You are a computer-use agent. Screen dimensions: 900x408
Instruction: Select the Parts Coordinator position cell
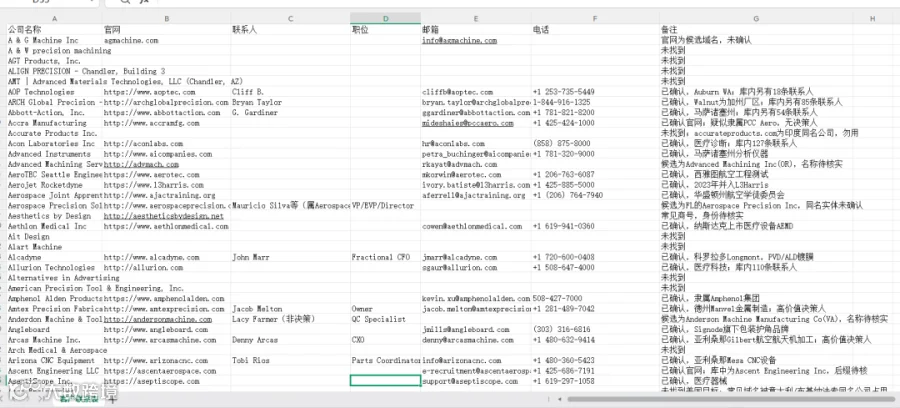coord(386,360)
